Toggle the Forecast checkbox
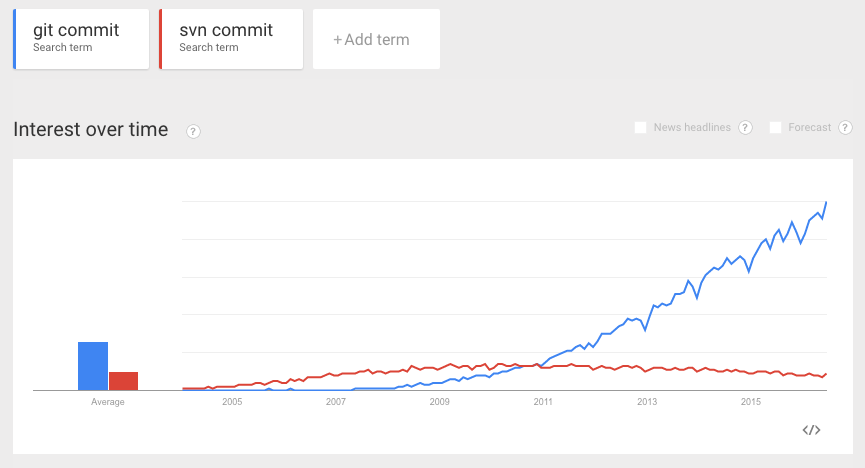The height and width of the screenshot is (468, 865). click(775, 128)
